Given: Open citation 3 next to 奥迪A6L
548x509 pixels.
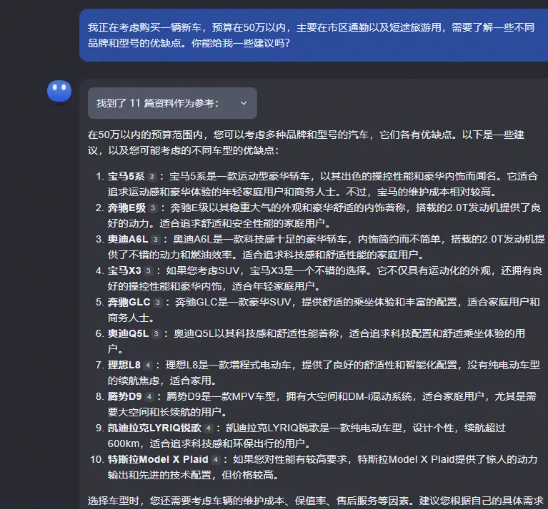Looking at the screenshot, I should [156, 240].
